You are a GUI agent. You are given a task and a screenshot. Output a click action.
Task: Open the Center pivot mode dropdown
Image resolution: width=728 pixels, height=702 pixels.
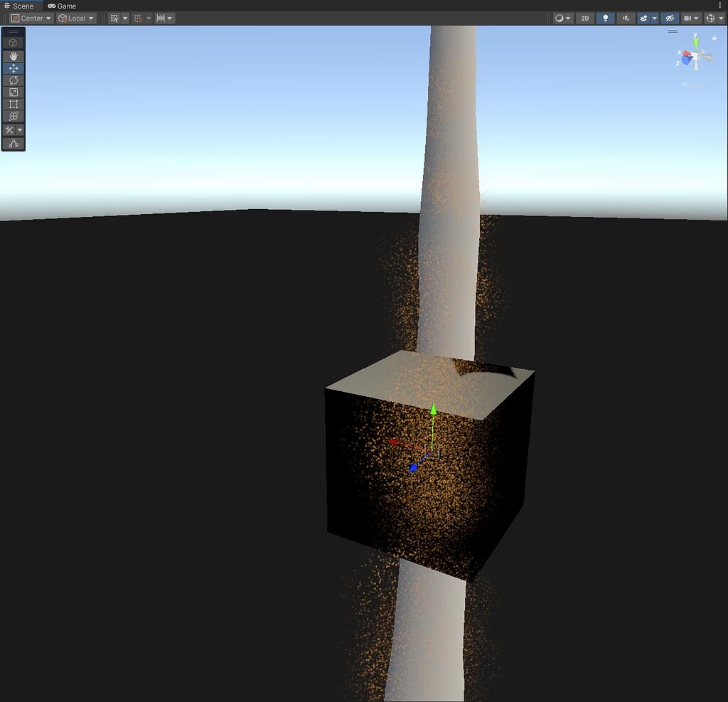point(30,18)
